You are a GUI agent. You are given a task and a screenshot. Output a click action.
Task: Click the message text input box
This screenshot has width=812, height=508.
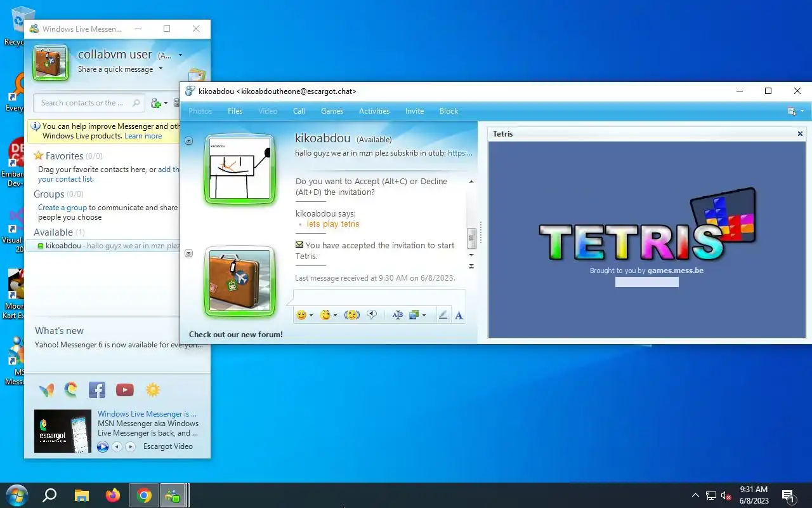(x=379, y=298)
